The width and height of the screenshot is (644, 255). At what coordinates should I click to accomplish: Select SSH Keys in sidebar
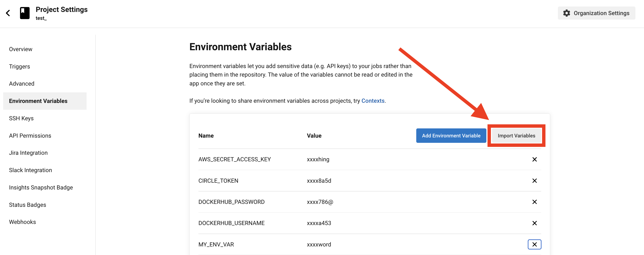[21, 118]
